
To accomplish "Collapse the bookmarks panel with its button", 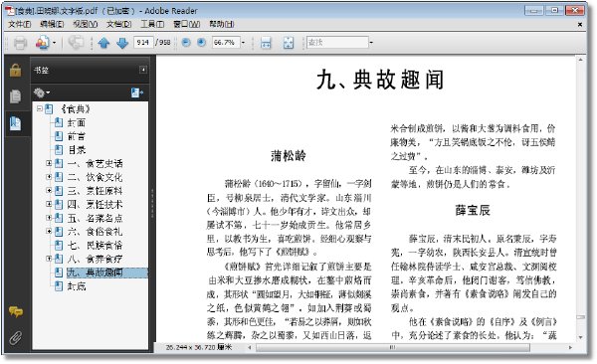I will pos(143,70).
